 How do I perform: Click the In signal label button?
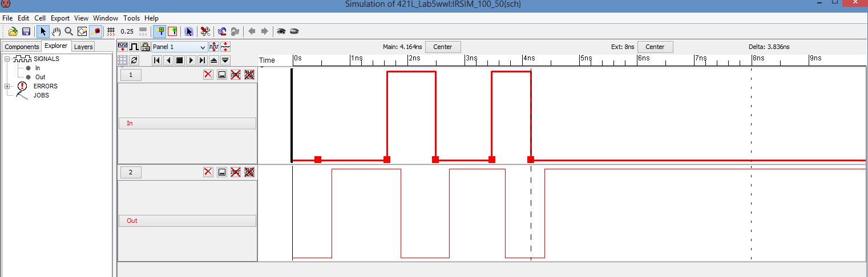(x=187, y=123)
